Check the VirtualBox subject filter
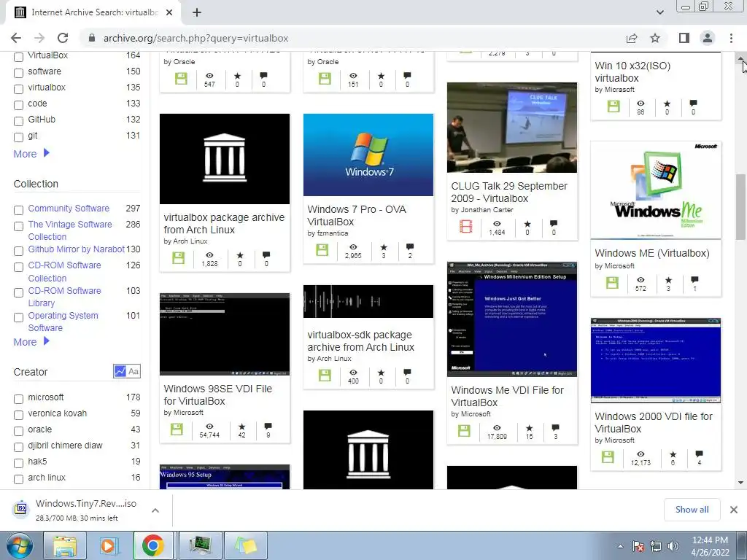Image resolution: width=747 pixels, height=560 pixels. 18,57
